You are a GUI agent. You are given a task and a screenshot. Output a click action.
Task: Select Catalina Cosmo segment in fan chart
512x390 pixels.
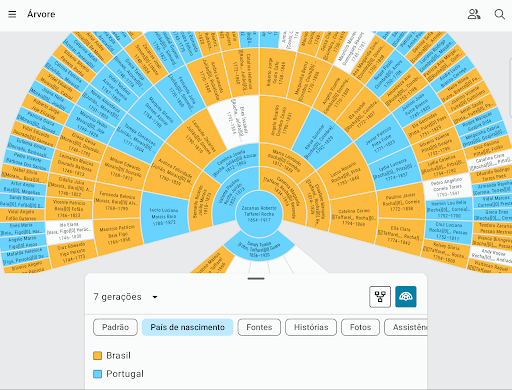pyautogui.click(x=354, y=217)
